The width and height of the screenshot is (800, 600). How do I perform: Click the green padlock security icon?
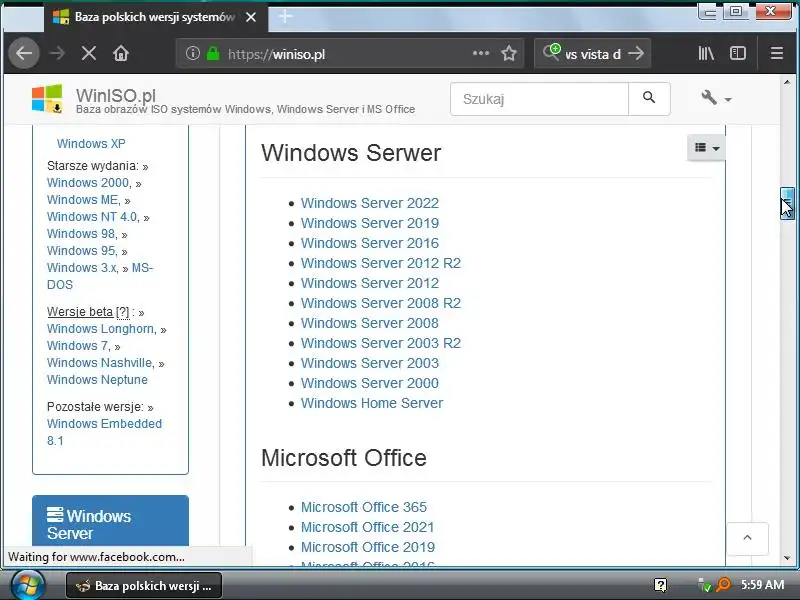click(x=213, y=53)
